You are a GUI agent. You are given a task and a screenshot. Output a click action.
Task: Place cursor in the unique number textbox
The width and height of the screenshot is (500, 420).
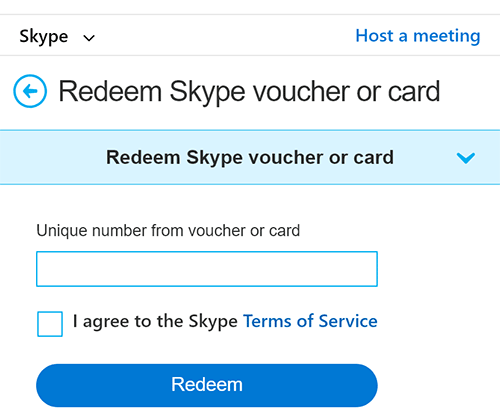207,269
